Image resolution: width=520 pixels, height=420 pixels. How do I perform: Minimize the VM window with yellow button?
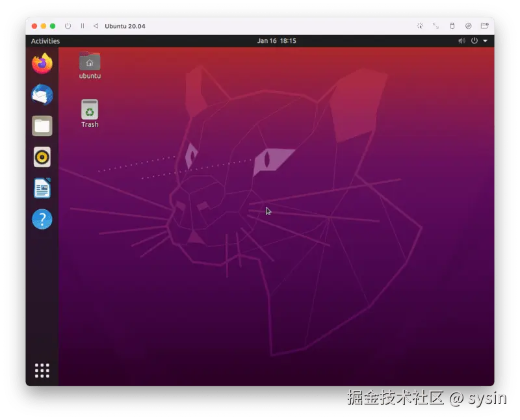pyautogui.click(x=44, y=26)
